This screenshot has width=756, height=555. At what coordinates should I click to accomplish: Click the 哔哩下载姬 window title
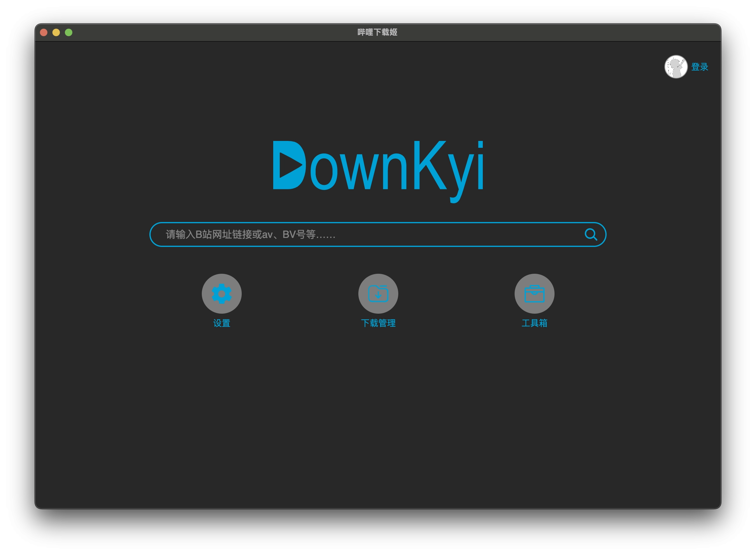[x=377, y=32]
